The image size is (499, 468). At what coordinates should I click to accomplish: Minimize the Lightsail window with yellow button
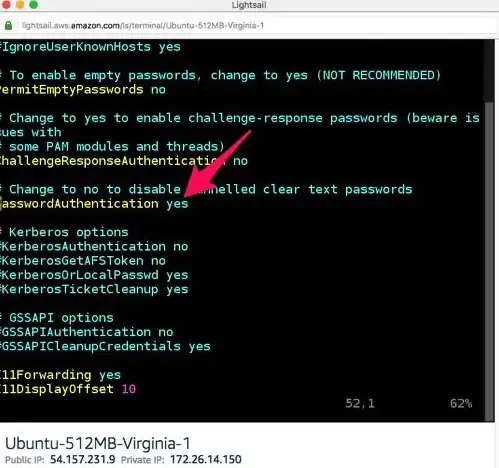[20, 4]
